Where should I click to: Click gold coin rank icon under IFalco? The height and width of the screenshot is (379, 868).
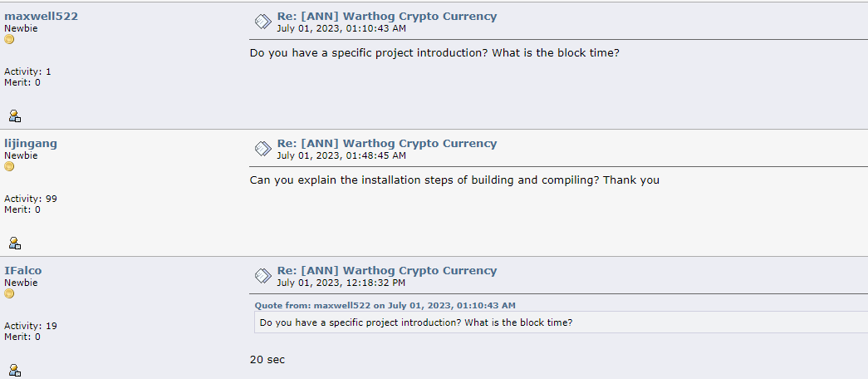point(9,293)
